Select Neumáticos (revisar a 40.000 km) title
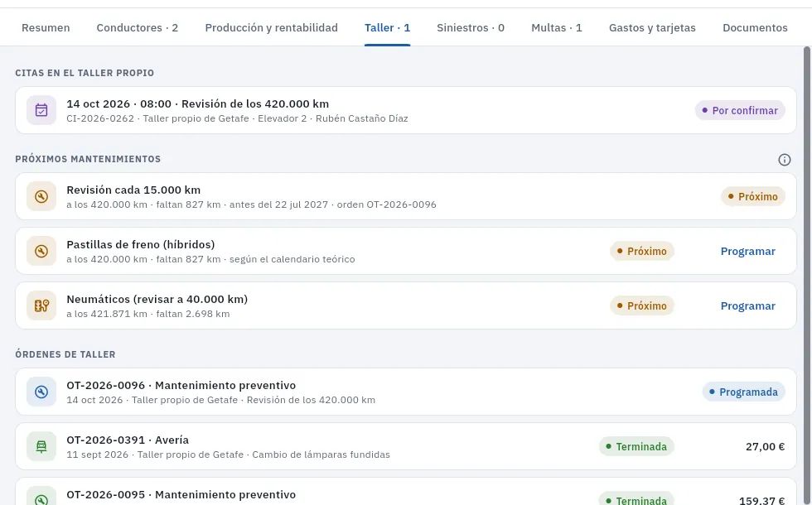Screen dimensions: 812x505 click(x=157, y=299)
